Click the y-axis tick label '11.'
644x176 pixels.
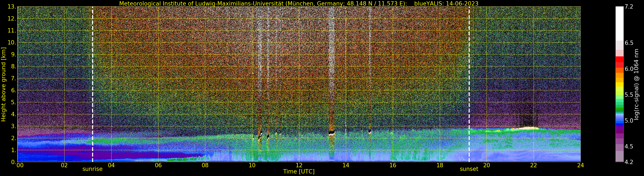(12, 31)
